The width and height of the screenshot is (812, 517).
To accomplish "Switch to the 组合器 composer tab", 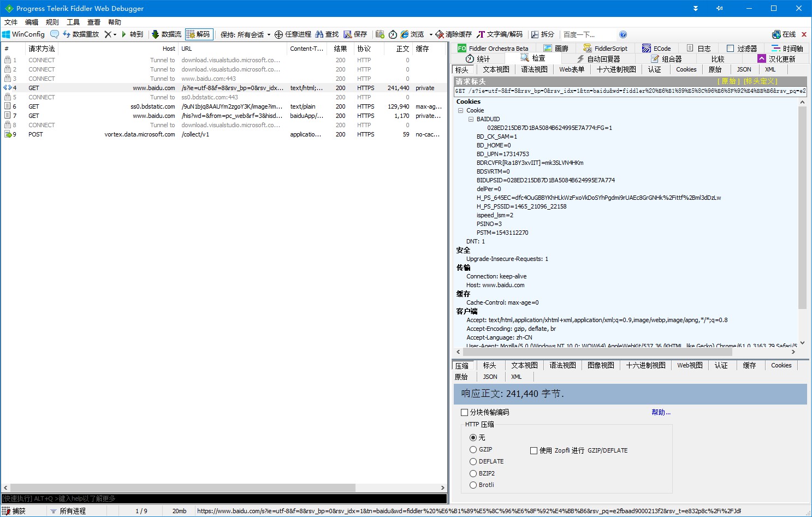I will click(x=666, y=59).
